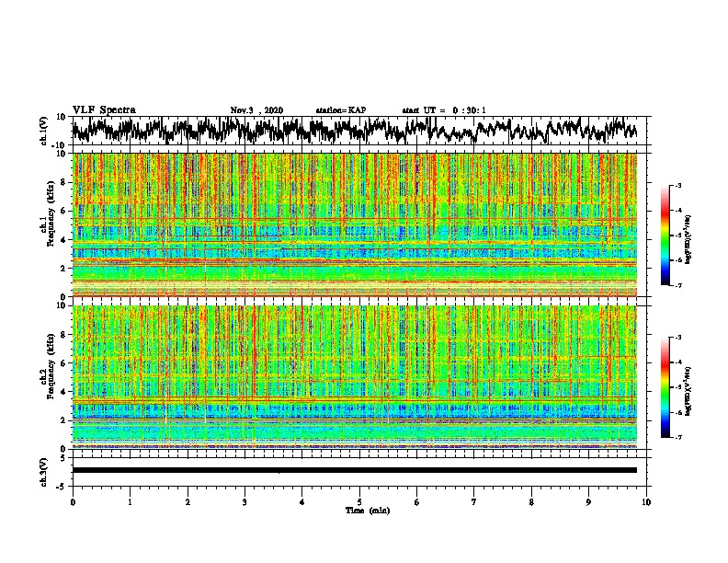Click the "-3" label on ch.2 colorbar
This screenshot has height=563, width=728.
coord(677,338)
